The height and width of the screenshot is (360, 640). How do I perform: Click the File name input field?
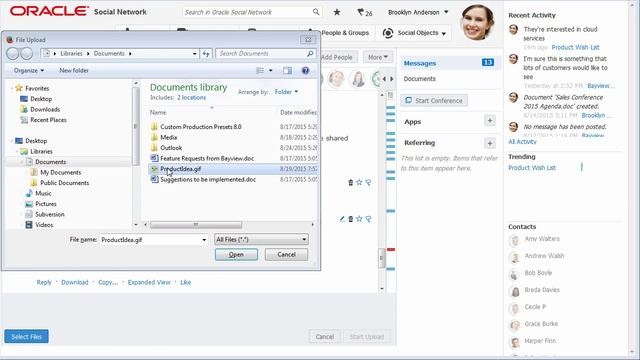[x=154, y=240]
